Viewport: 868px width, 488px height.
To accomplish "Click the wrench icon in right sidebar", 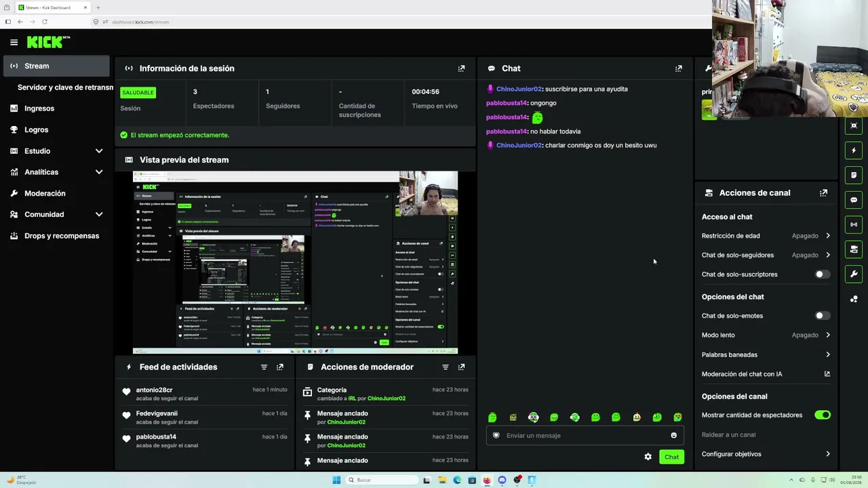I will tap(854, 274).
